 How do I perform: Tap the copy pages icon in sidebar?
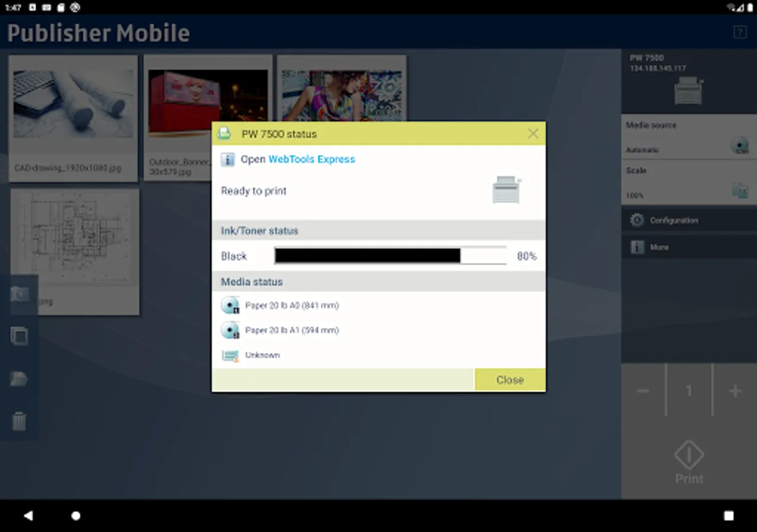point(19,336)
